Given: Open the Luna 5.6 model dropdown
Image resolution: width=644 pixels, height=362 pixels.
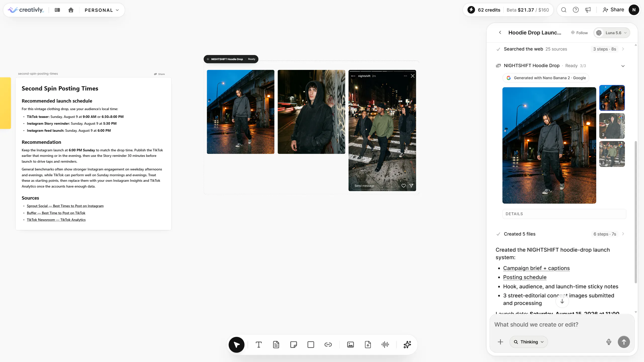Looking at the screenshot, I should (612, 33).
